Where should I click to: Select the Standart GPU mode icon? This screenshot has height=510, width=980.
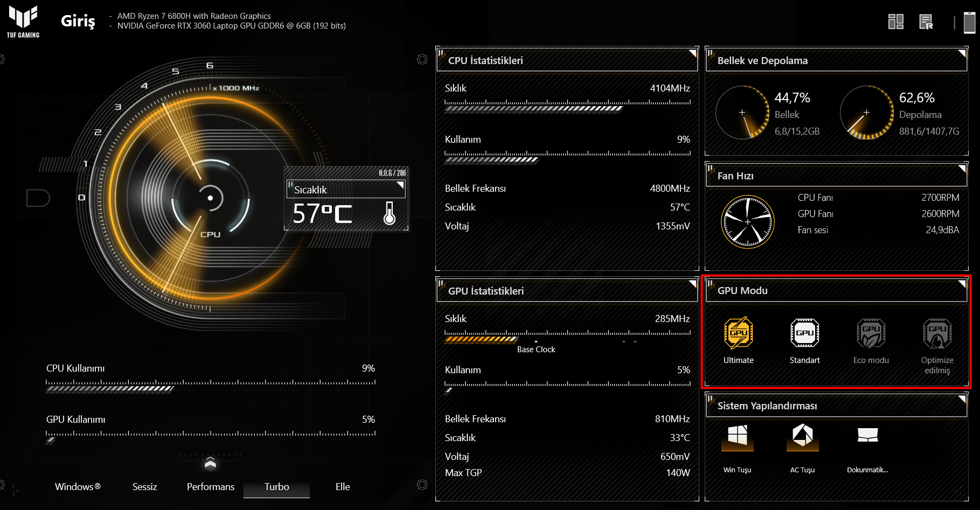pos(805,333)
